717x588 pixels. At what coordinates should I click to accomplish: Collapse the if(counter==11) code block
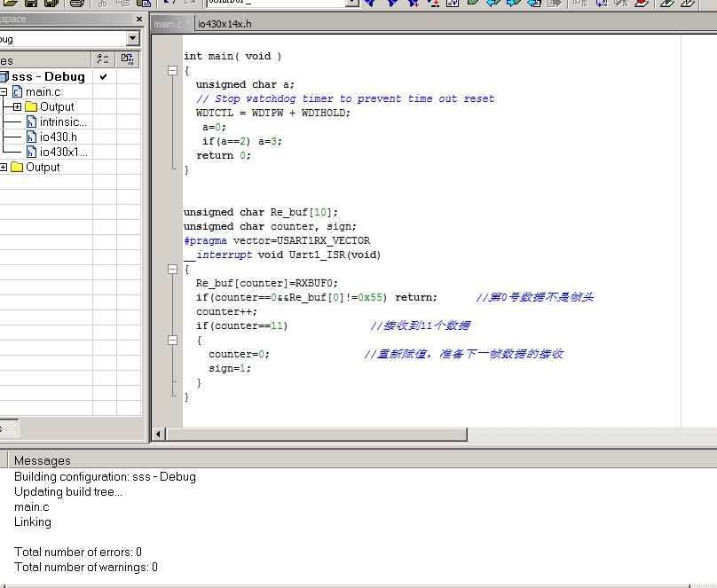[172, 340]
